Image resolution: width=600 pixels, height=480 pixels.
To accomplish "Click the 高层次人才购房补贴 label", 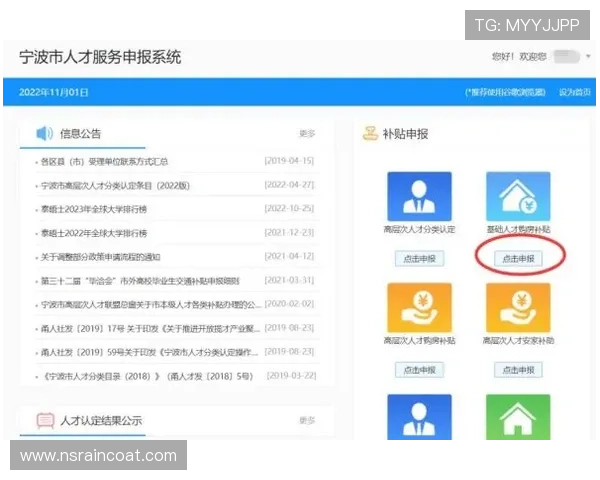I will 419,340.
